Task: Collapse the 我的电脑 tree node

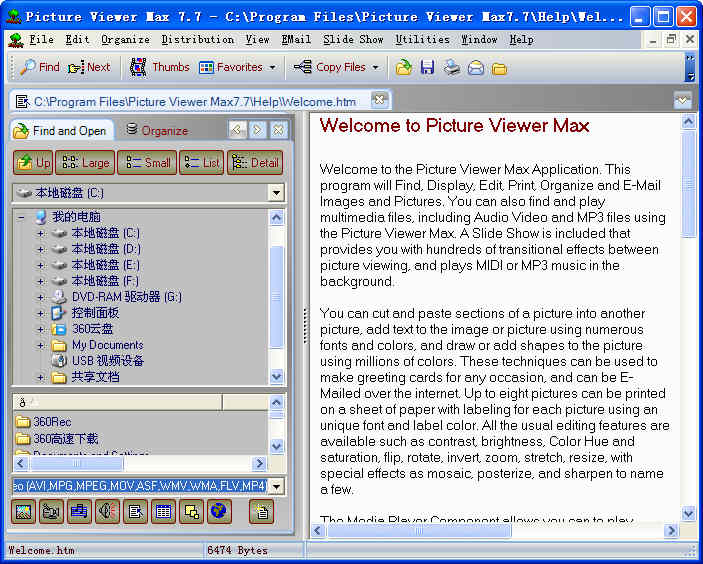Action: tap(21, 217)
